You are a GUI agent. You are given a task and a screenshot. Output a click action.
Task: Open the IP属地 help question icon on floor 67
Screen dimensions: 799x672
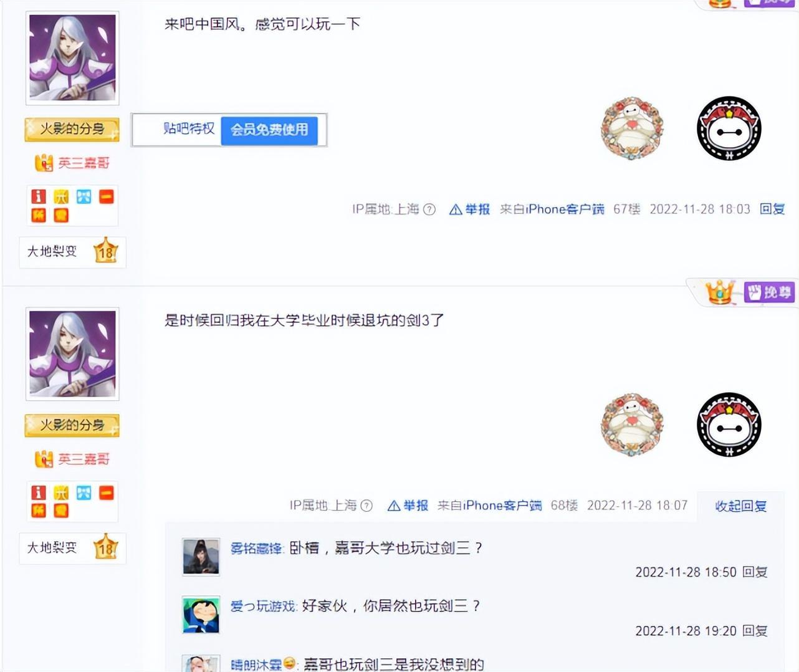(429, 209)
